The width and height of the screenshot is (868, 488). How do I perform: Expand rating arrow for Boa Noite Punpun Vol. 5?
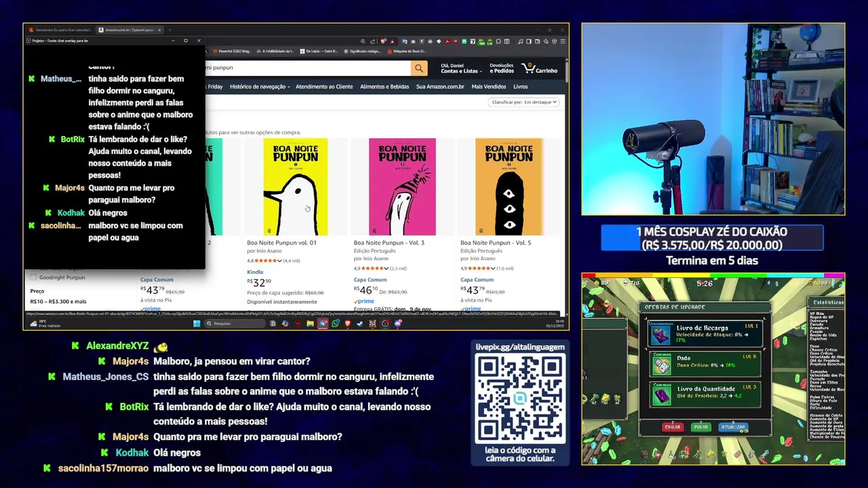pos(494,268)
